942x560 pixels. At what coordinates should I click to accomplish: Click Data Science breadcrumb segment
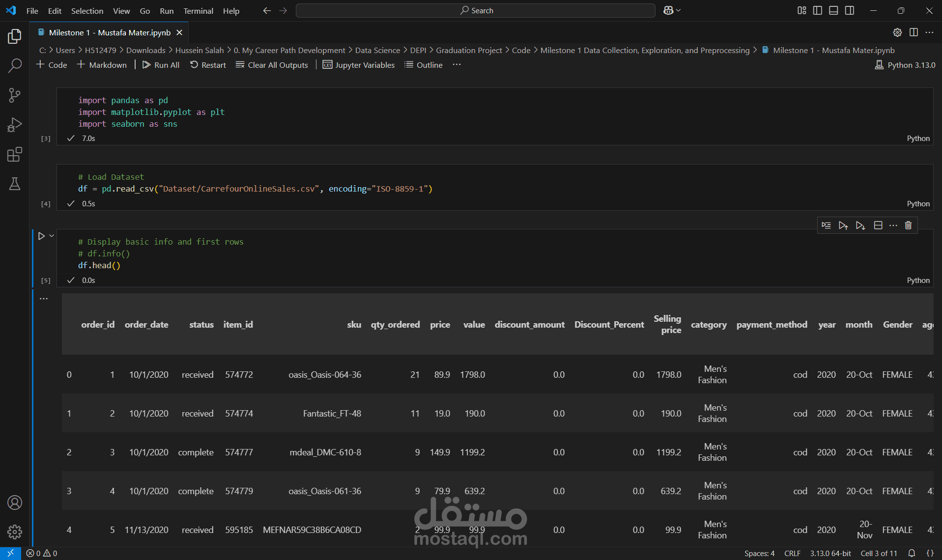(x=377, y=50)
